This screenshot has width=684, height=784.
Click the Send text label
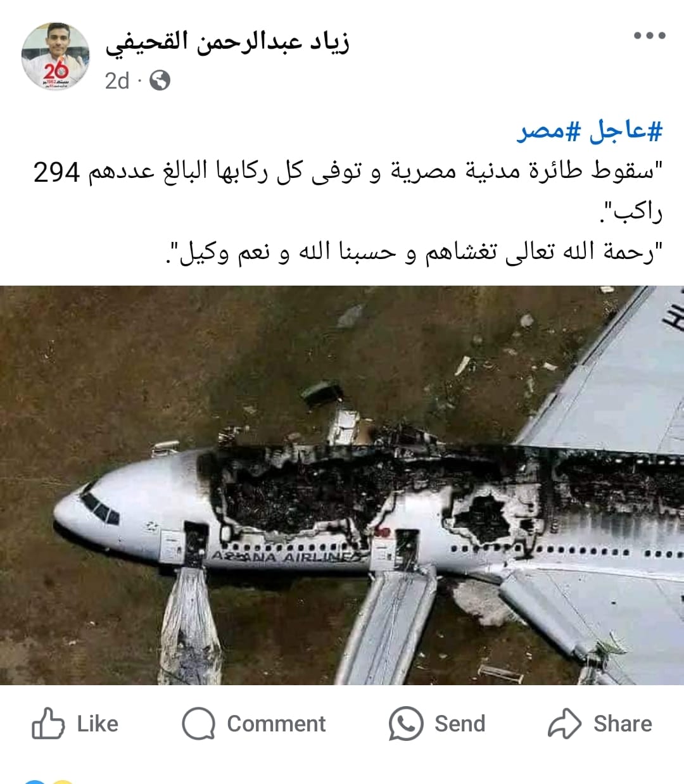460,724
